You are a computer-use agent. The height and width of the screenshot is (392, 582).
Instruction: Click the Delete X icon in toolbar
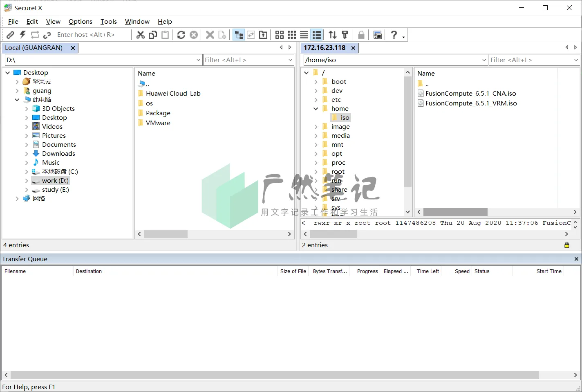click(210, 35)
